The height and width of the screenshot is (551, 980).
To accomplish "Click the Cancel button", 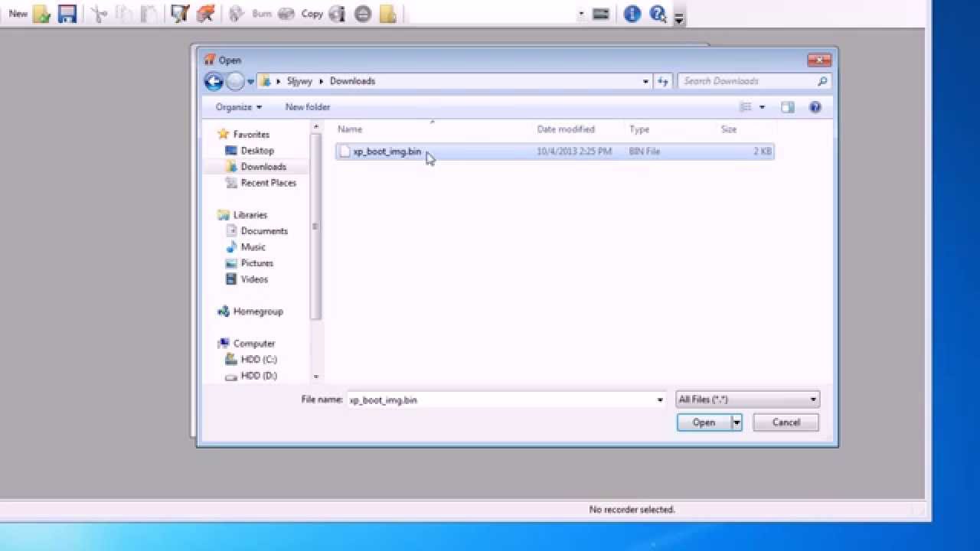I will click(x=786, y=422).
